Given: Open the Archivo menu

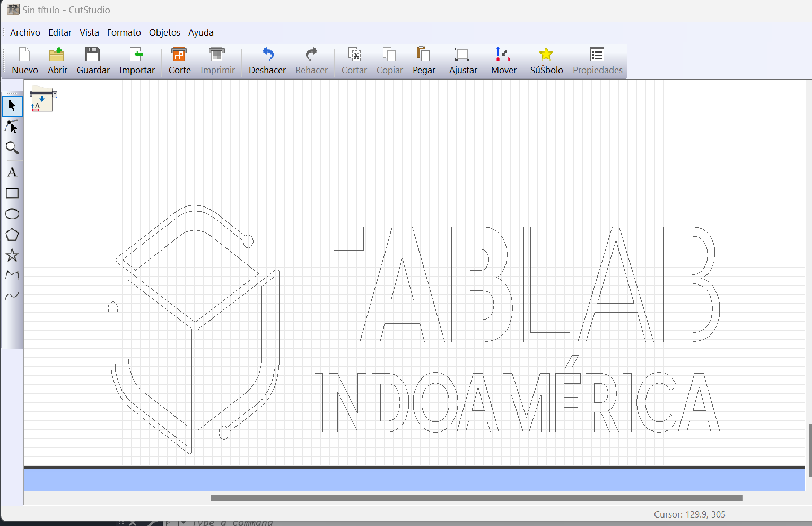Looking at the screenshot, I should 25,32.
